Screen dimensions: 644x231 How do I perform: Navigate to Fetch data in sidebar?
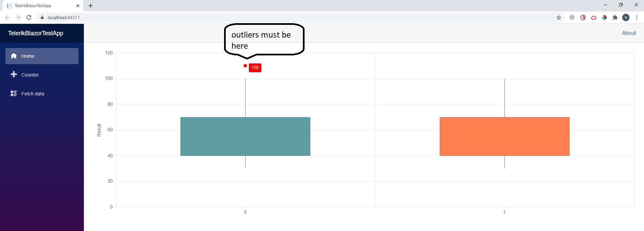33,94
